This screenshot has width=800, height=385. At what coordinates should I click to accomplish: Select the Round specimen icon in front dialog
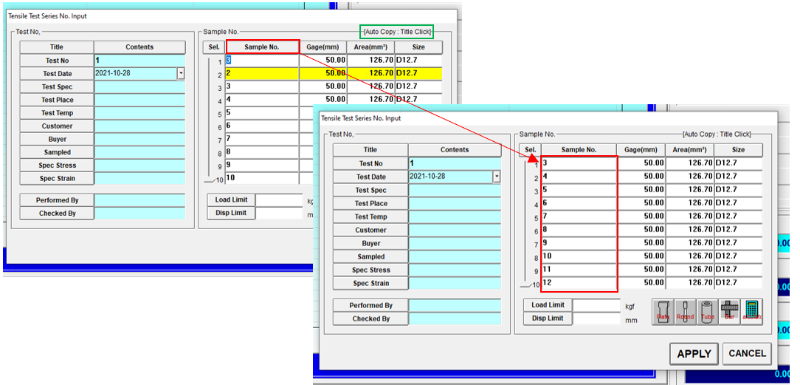(685, 312)
